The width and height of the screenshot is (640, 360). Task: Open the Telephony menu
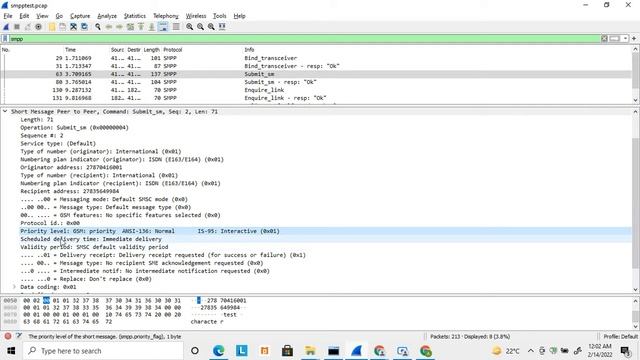166,16
